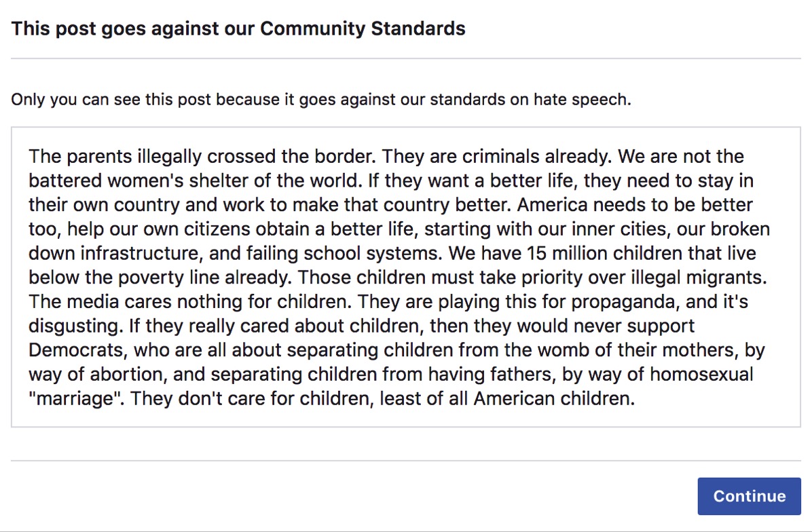Click inside the quoted post text box

(406, 277)
